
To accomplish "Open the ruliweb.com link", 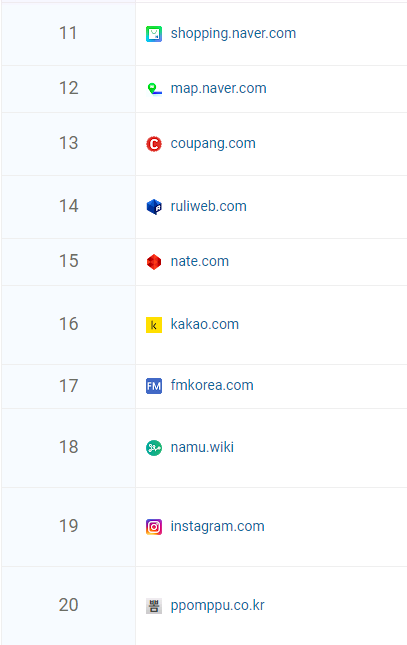I will (x=209, y=206).
